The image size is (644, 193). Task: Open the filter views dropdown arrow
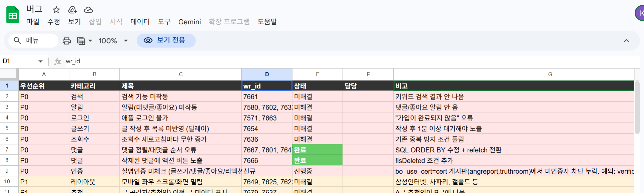coord(90,41)
